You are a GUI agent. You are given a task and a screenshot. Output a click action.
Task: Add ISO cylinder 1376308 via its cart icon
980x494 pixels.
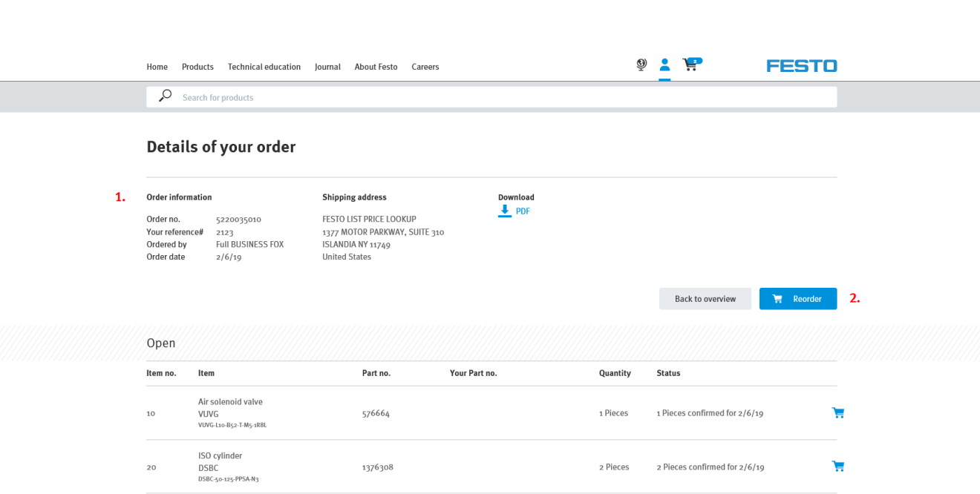838,466
